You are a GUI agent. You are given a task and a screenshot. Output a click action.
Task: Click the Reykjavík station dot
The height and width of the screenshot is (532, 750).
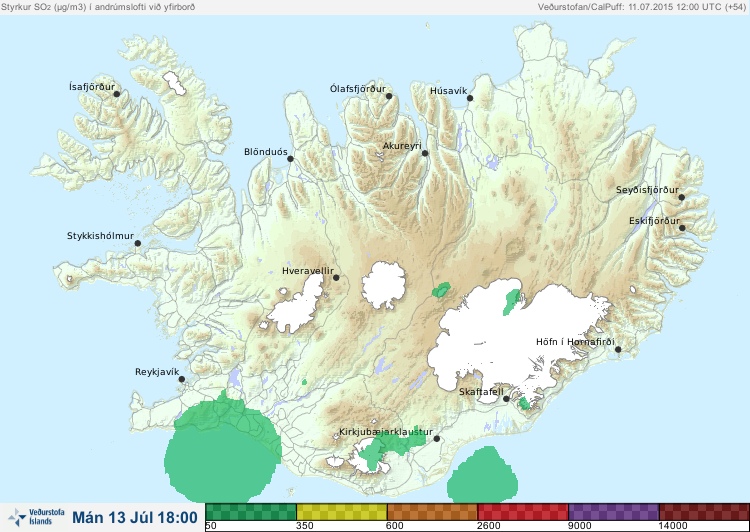tap(182, 379)
